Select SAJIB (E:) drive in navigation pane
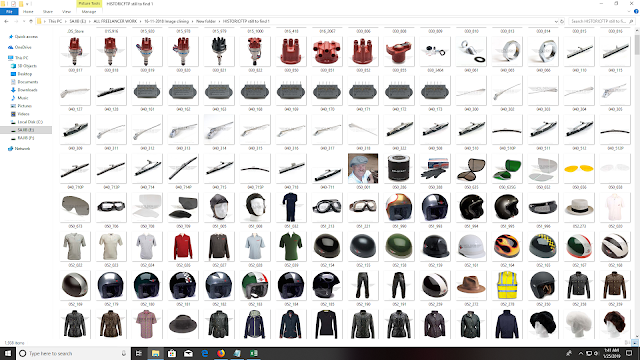Viewport: 640px width, 360px height. (26, 130)
